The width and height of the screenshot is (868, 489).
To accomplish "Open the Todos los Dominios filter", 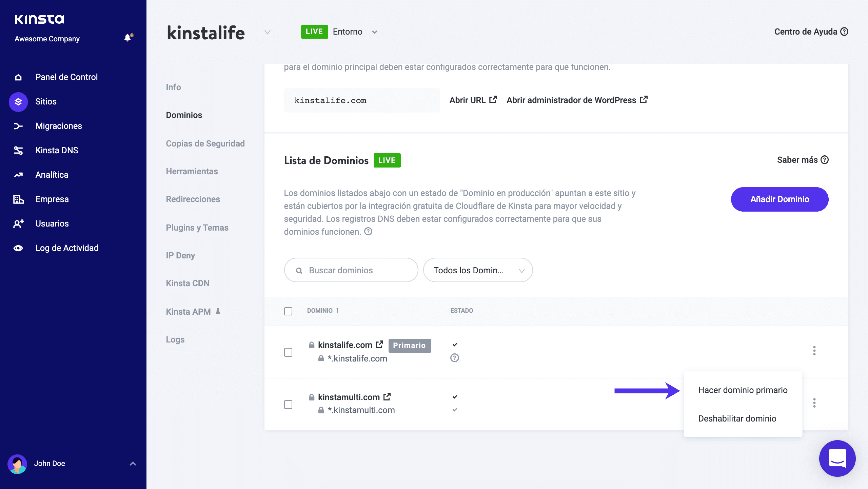I will [478, 270].
